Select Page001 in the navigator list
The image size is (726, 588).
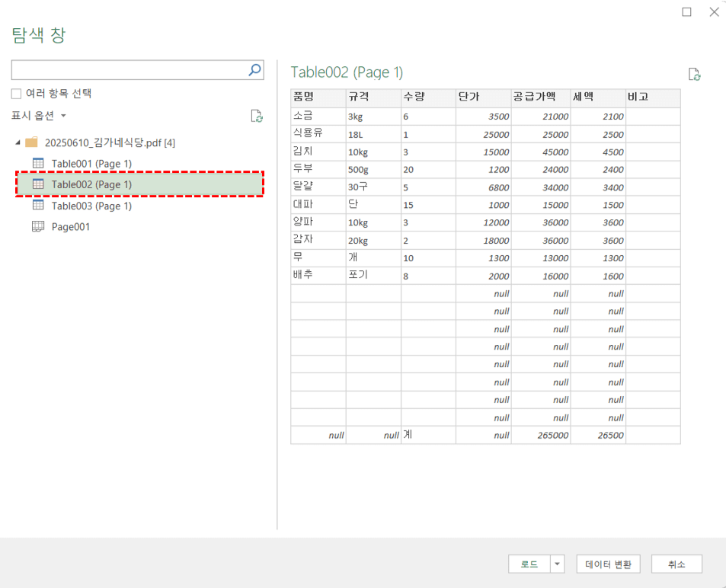coord(74,226)
